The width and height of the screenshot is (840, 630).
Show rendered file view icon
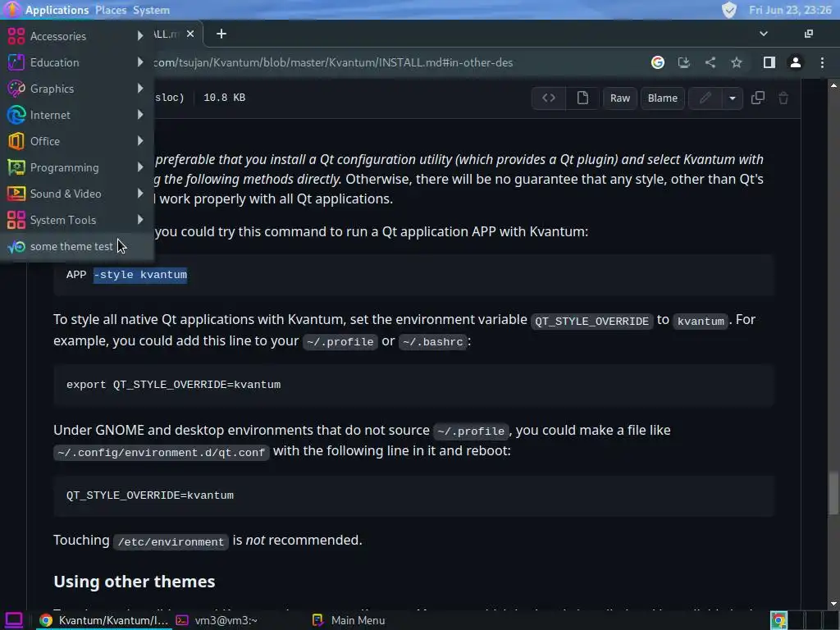(582, 98)
